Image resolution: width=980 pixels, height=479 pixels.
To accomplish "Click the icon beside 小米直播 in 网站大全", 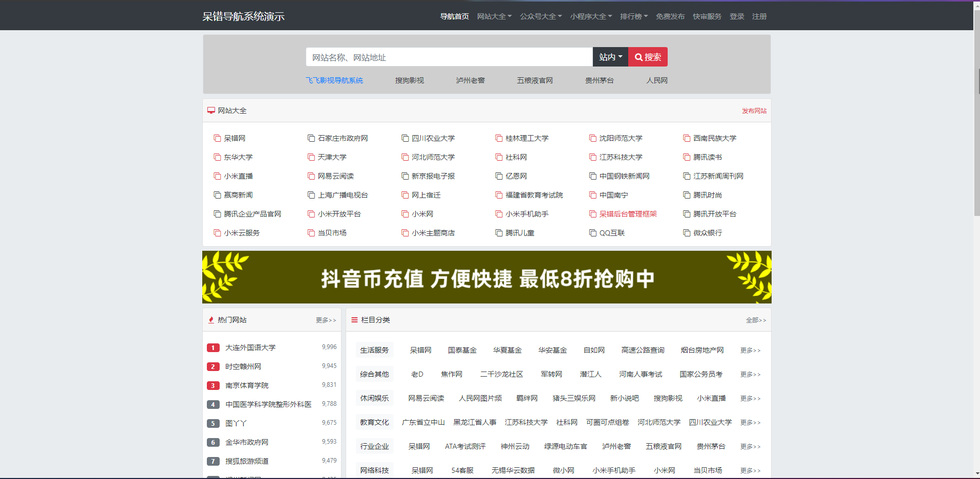I will [x=217, y=176].
